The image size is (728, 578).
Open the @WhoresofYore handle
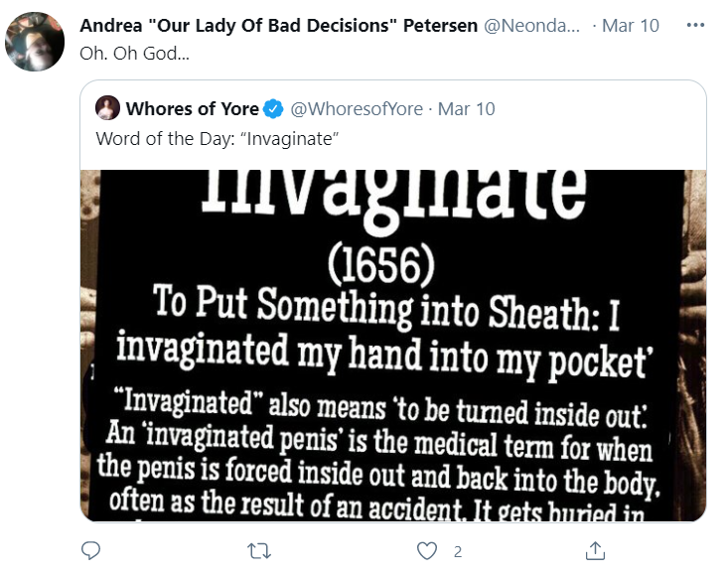click(357, 109)
